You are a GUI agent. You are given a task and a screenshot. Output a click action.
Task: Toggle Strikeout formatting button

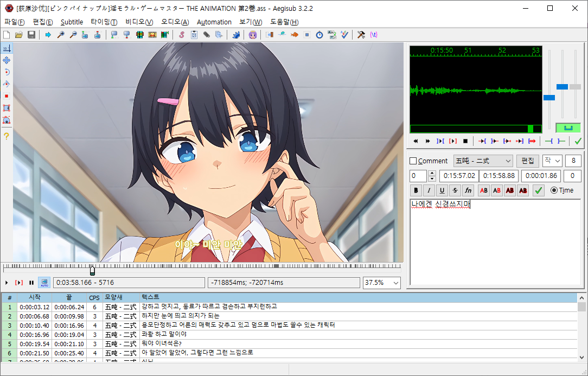[x=455, y=190]
